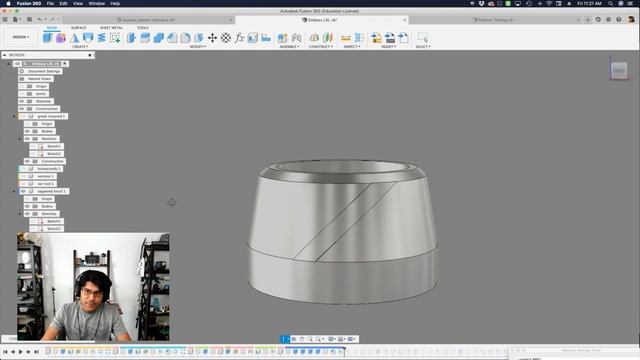
Task: Toggle visibility of Construction under greek inspired:1
Action: point(28,161)
